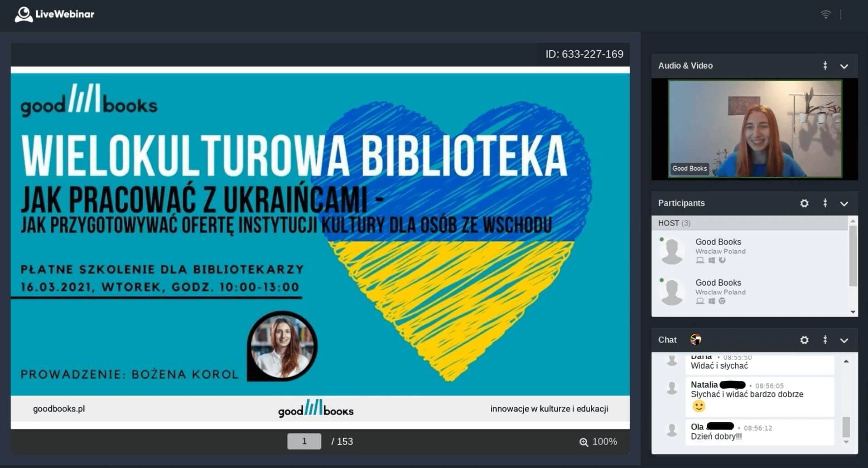The height and width of the screenshot is (468, 868).
Task: Select the Good Books webcam video
Action: tap(755, 129)
